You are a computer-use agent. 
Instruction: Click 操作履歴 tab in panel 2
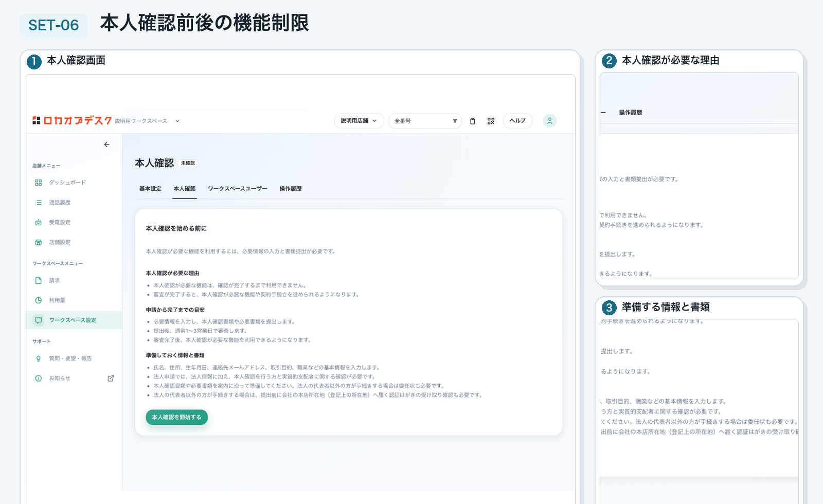tap(631, 112)
